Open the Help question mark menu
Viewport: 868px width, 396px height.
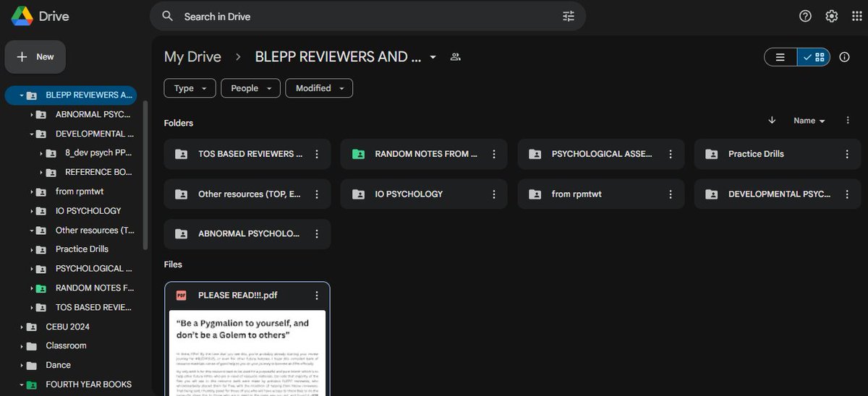coord(805,16)
